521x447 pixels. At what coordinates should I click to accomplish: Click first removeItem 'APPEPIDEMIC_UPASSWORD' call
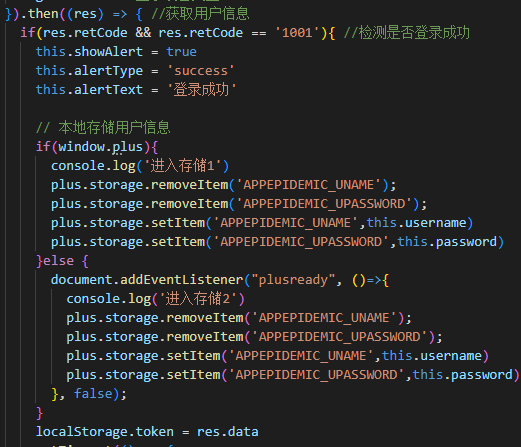[x=239, y=204]
